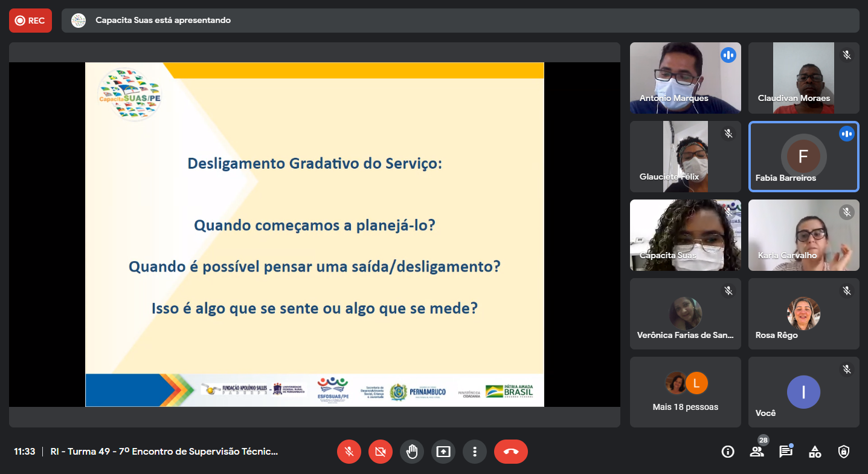868x474 pixels.
Task: Expand the Mais 18 pessoas tile
Action: 685,392
